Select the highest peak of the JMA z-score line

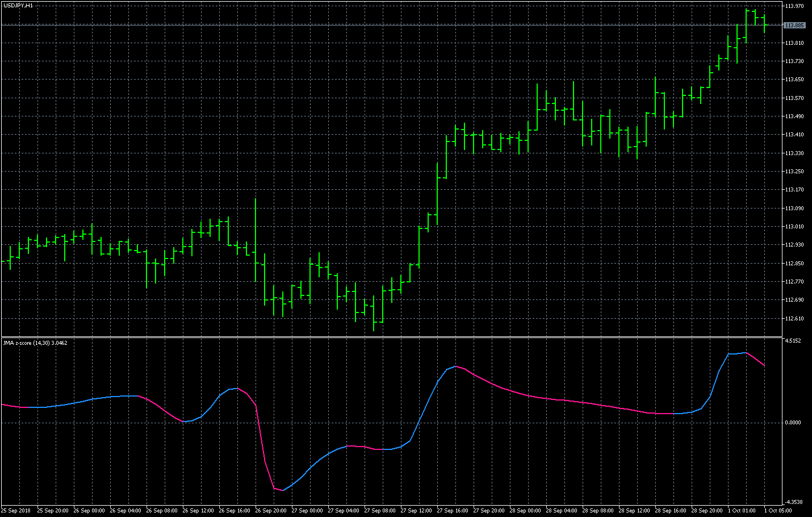[x=746, y=353]
